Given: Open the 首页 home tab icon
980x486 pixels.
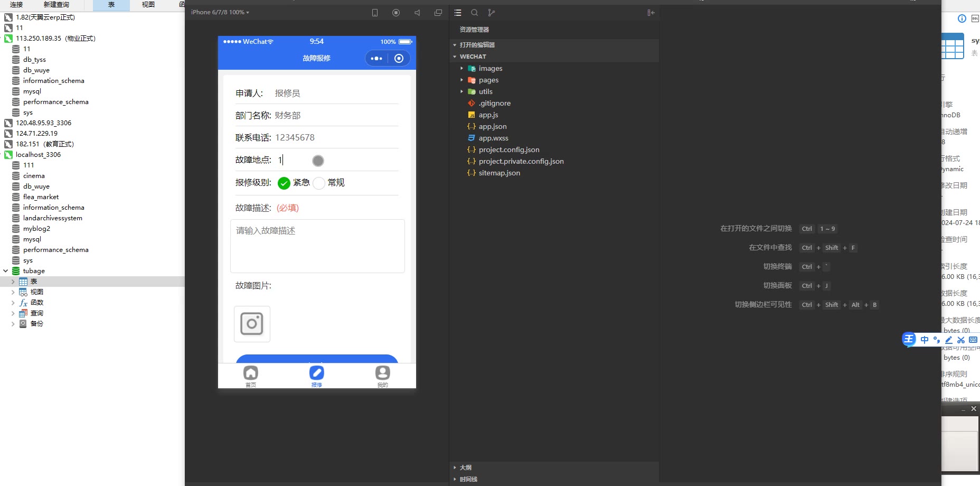Looking at the screenshot, I should pos(251,376).
